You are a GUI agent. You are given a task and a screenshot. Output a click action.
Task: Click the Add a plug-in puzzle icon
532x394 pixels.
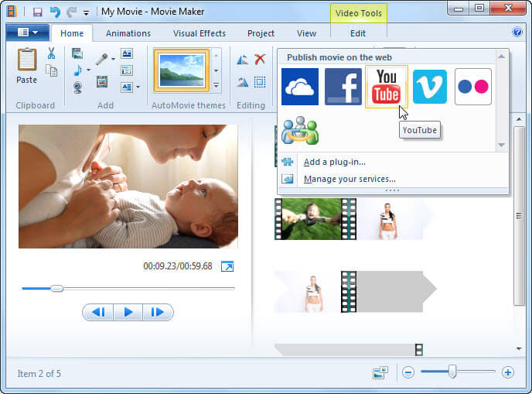[x=288, y=162]
